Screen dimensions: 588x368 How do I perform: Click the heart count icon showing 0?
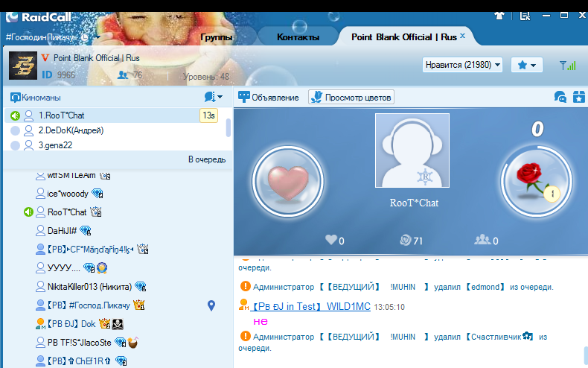pos(331,240)
